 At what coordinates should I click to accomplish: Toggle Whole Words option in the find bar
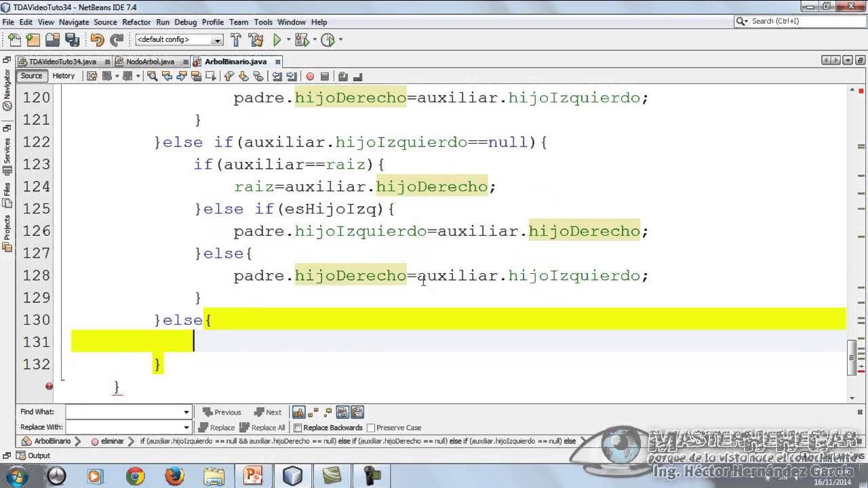(313, 411)
